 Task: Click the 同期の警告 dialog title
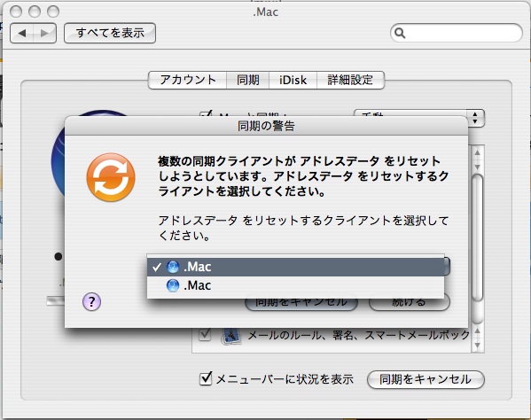(266, 126)
